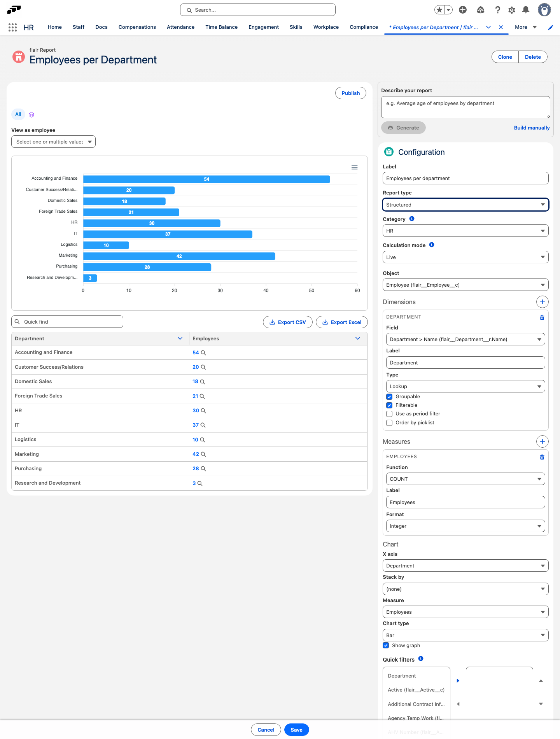Enable Order by picklist checkbox

[x=389, y=423]
